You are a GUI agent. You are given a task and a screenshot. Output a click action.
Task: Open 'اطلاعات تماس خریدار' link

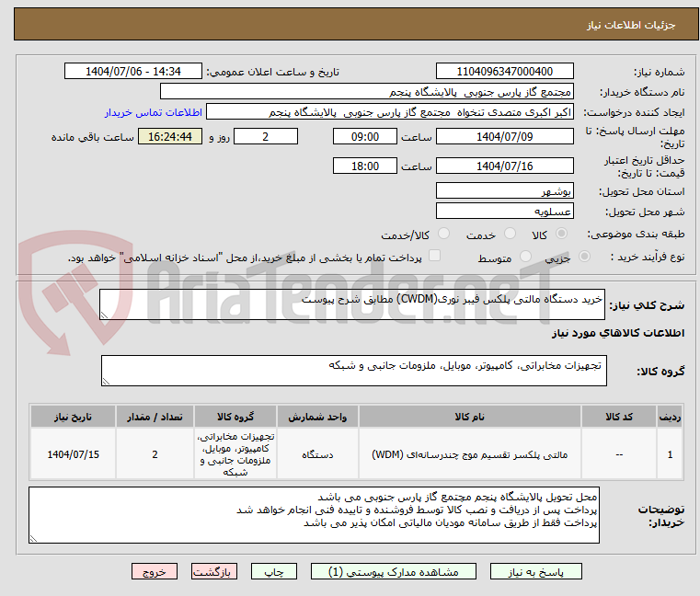[x=154, y=112]
